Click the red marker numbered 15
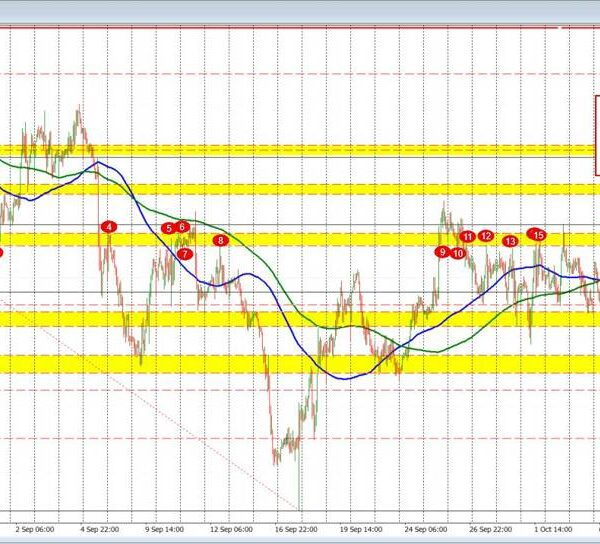The width and height of the screenshot is (600, 544). click(x=536, y=234)
